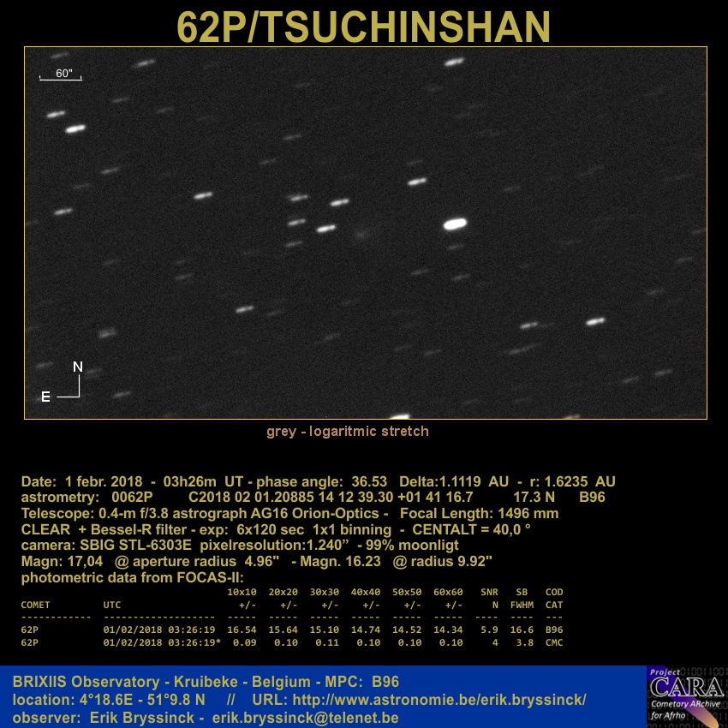Screen dimensions: 728x728
Task: Click the 'grey - logaritmic stretch' caption
Action: tap(348, 432)
